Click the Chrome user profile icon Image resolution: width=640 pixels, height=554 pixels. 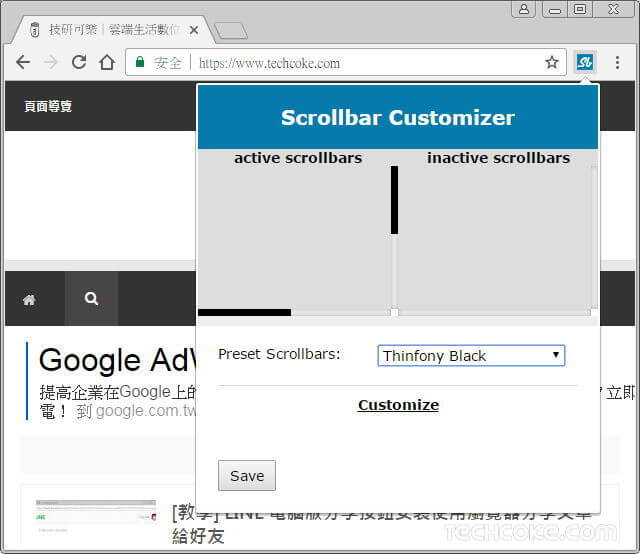[524, 9]
